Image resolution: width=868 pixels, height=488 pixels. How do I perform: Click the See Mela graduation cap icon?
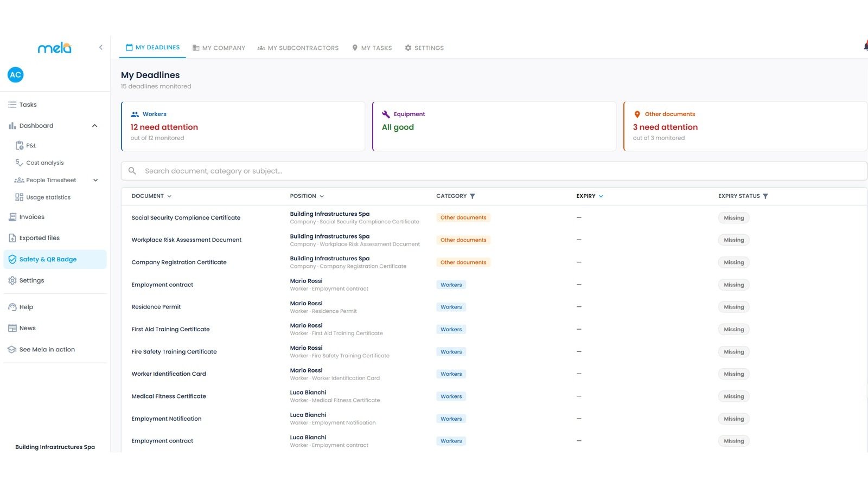[x=12, y=350]
